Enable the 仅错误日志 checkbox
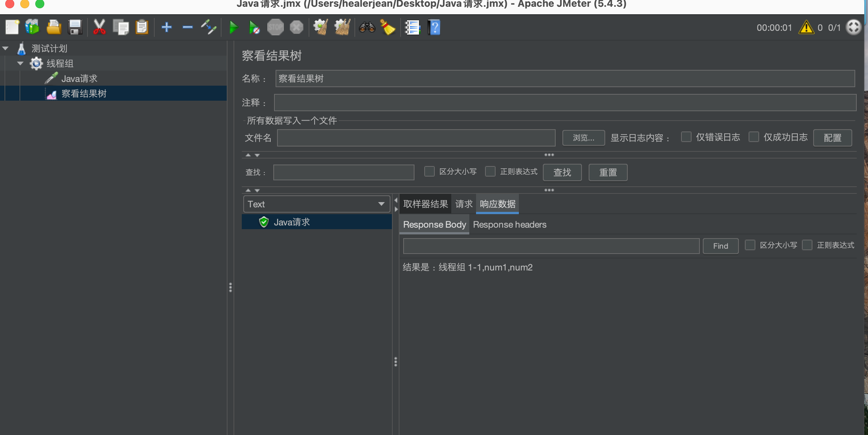The image size is (868, 435). pyautogui.click(x=686, y=137)
